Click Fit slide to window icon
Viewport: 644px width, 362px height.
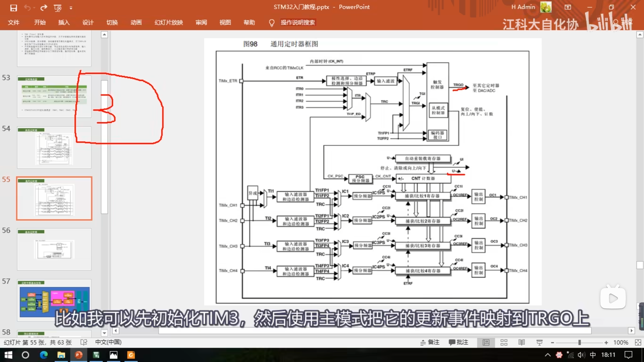(x=638, y=342)
